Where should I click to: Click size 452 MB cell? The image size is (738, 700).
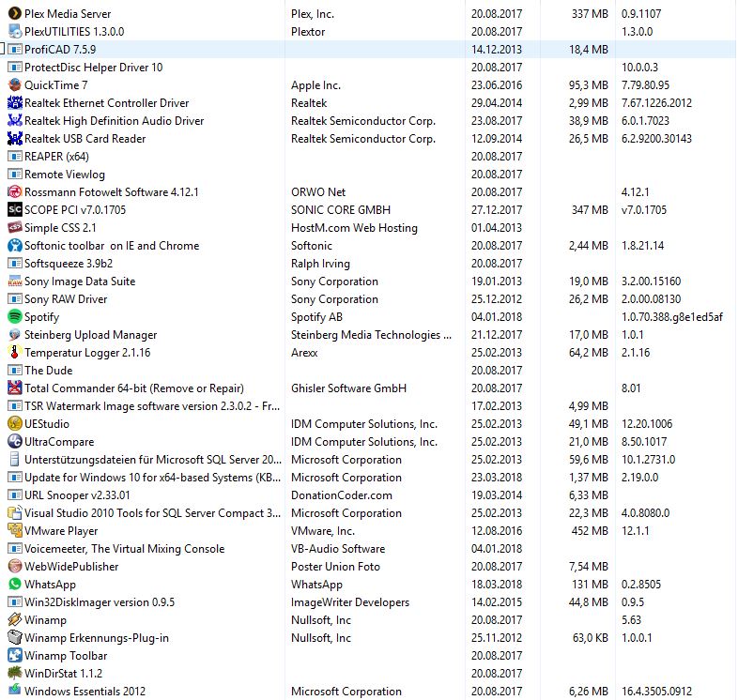pos(590,531)
